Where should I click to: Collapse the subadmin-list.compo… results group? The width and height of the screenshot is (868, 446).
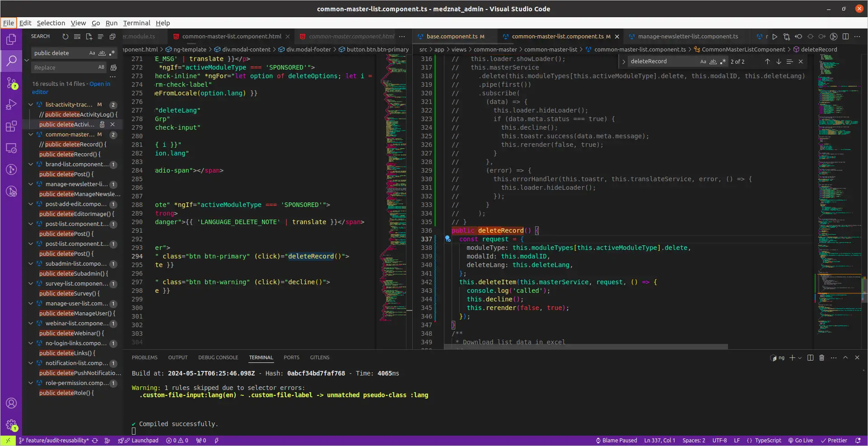pos(31,263)
